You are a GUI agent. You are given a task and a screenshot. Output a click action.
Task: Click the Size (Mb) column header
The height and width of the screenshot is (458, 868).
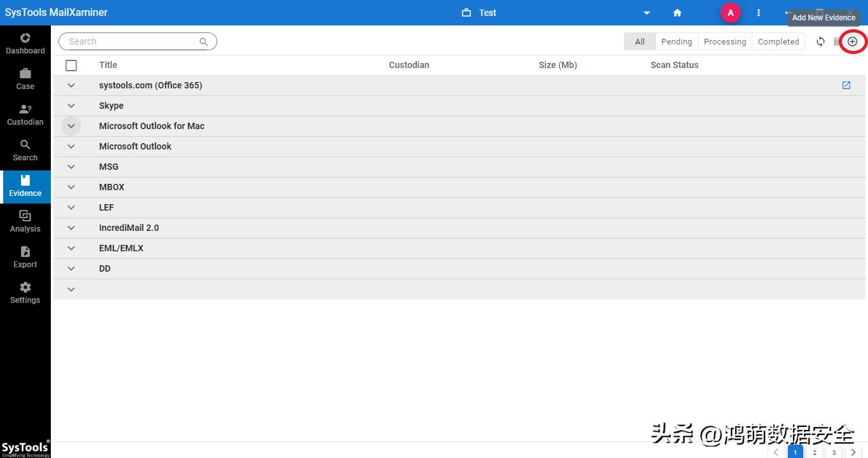click(558, 65)
